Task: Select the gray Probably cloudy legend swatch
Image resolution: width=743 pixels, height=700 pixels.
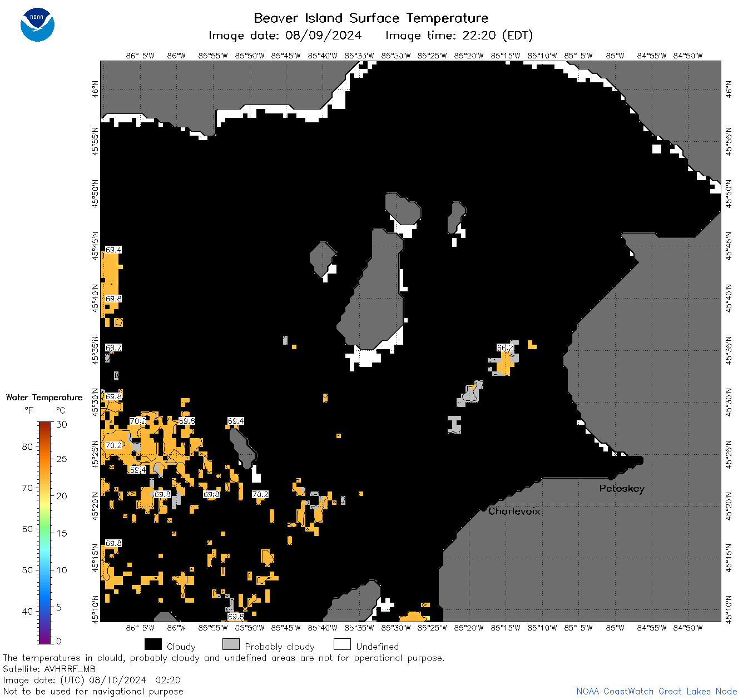Action: 231,644
